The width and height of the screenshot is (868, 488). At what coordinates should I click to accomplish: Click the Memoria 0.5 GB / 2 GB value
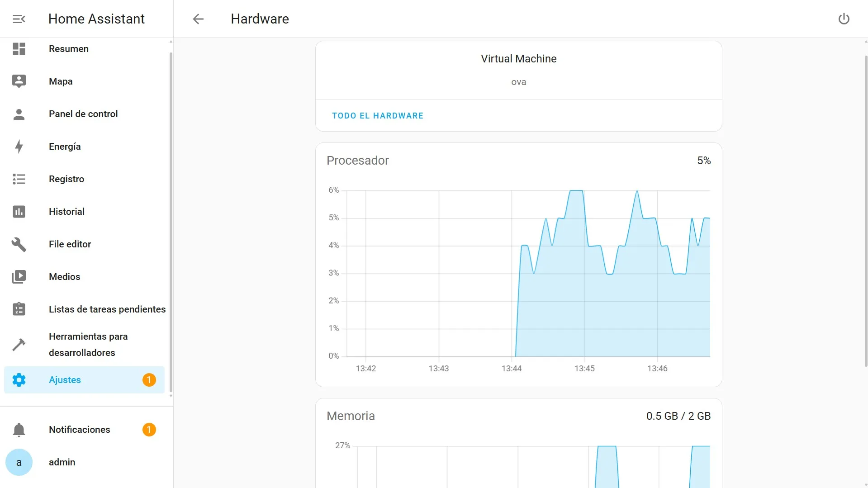point(678,416)
